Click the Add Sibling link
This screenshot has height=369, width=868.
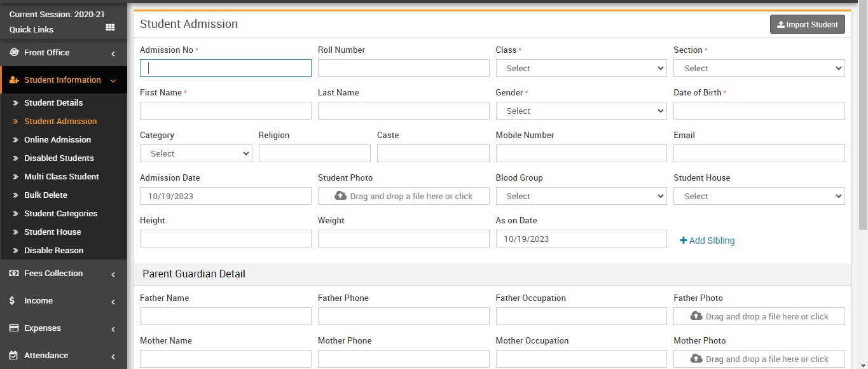coord(707,240)
